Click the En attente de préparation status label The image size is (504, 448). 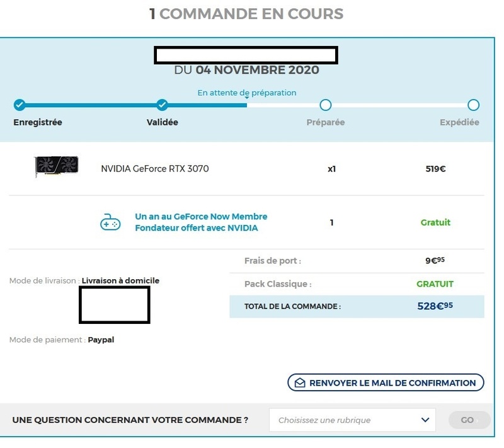[247, 93]
